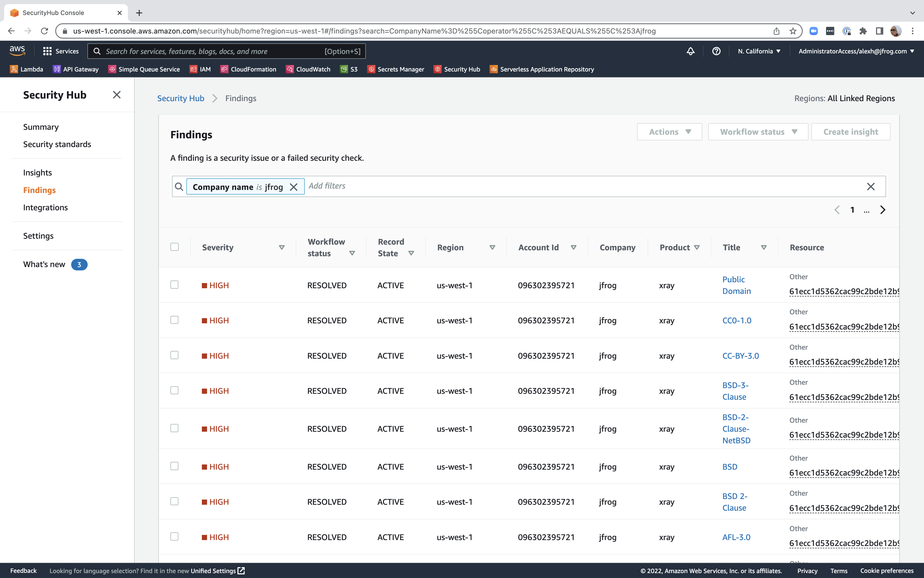Sort by the Title column arrow
The height and width of the screenshot is (578, 924).
tap(764, 248)
